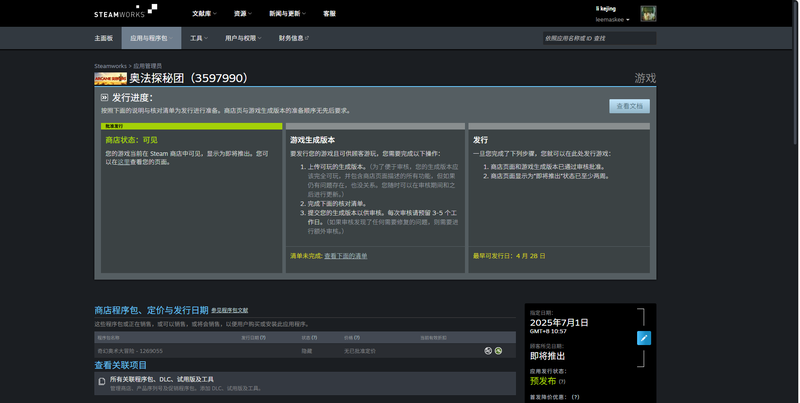Click the 无已批准定价 price cell
This screenshot has height=403, width=800.
pyautogui.click(x=360, y=351)
